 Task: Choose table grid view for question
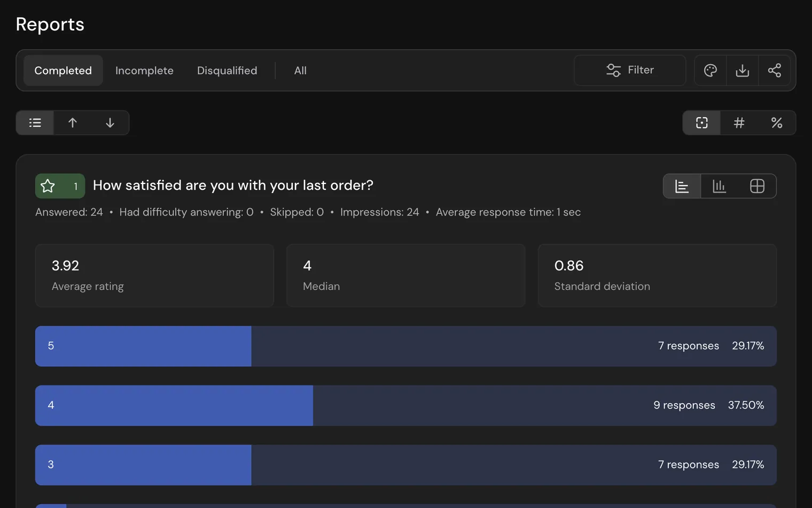pos(757,186)
